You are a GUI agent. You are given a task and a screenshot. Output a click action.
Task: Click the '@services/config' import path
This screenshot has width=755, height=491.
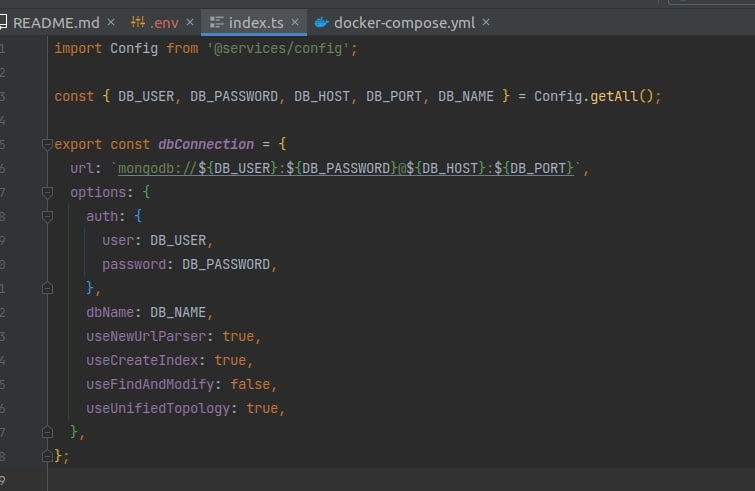(x=278, y=49)
